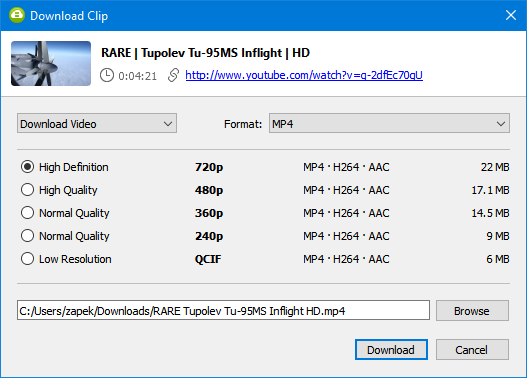Image resolution: width=527 pixels, height=378 pixels.
Task: Open the YouTube video URL link
Action: coord(304,75)
